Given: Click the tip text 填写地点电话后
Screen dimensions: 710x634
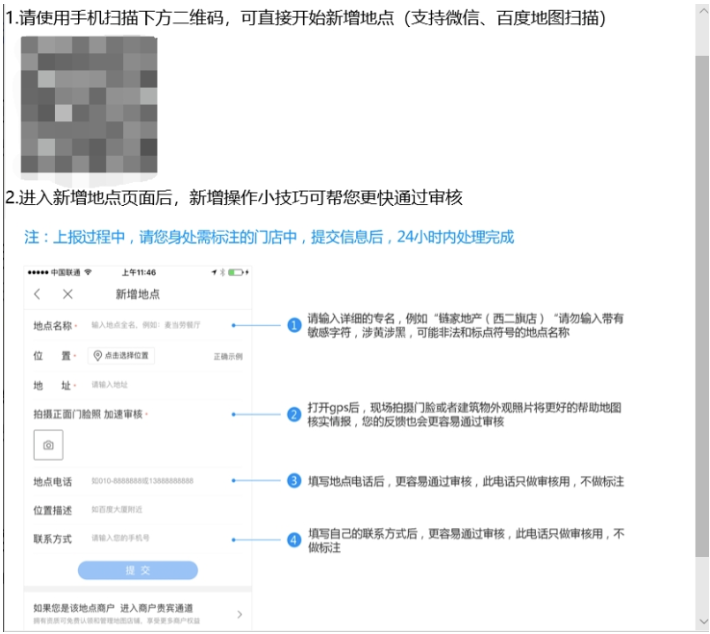Looking at the screenshot, I should pyautogui.click(x=466, y=481).
